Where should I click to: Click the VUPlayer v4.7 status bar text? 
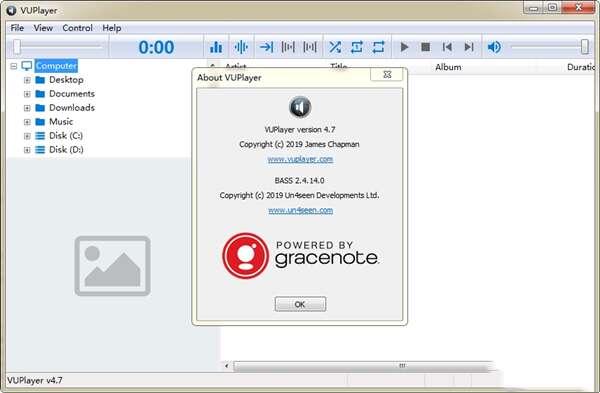35,380
